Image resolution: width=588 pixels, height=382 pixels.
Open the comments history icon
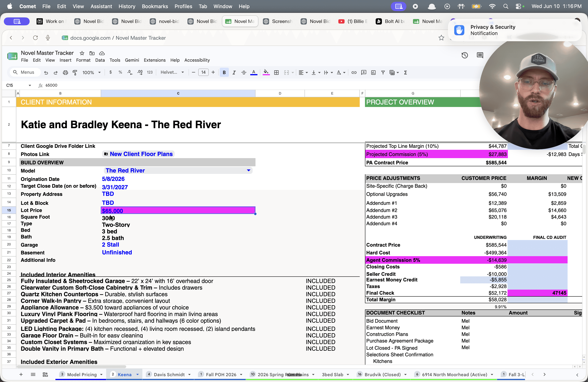tap(480, 55)
